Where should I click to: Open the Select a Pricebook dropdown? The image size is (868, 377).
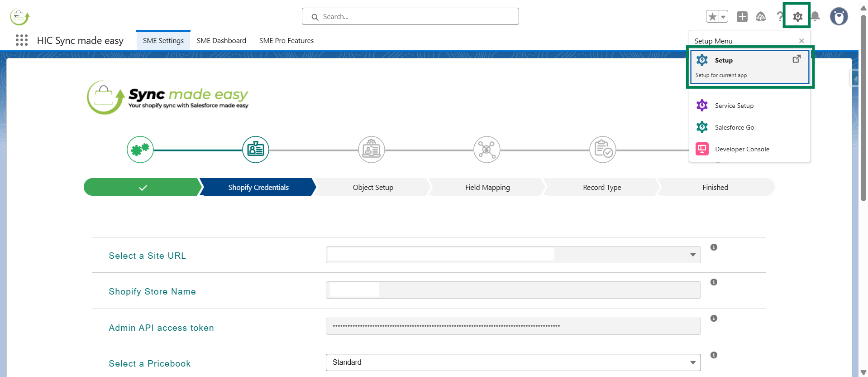coord(513,362)
